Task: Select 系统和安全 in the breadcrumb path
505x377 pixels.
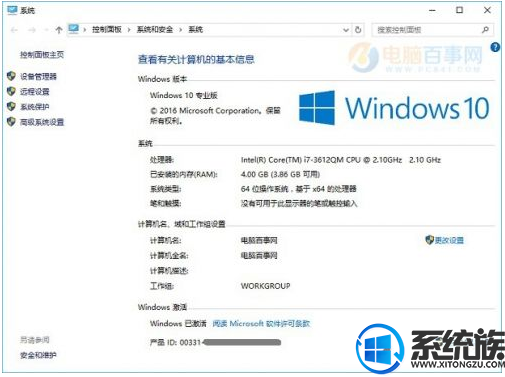Action: (155, 30)
